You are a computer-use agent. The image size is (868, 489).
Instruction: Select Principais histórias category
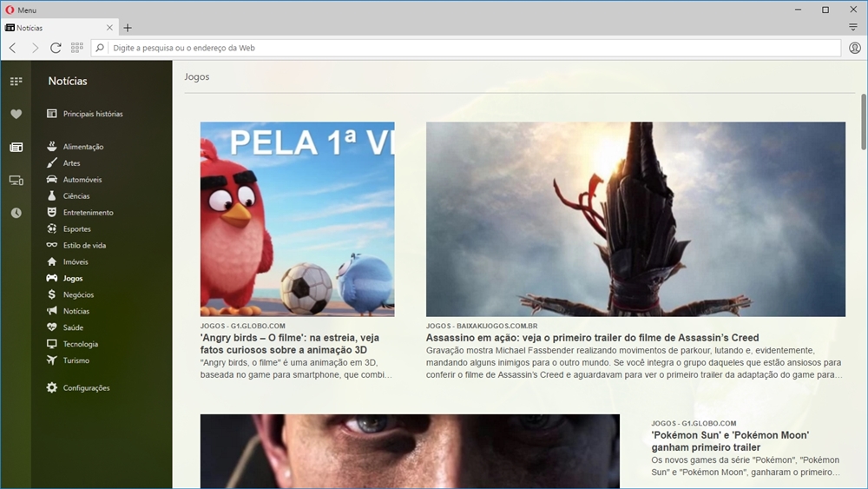[x=85, y=114]
